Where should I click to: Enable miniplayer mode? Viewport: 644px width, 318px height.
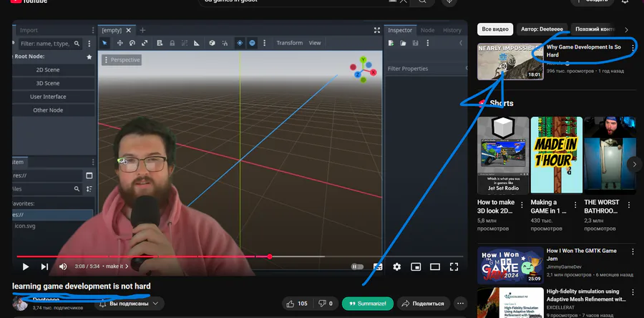point(416,267)
